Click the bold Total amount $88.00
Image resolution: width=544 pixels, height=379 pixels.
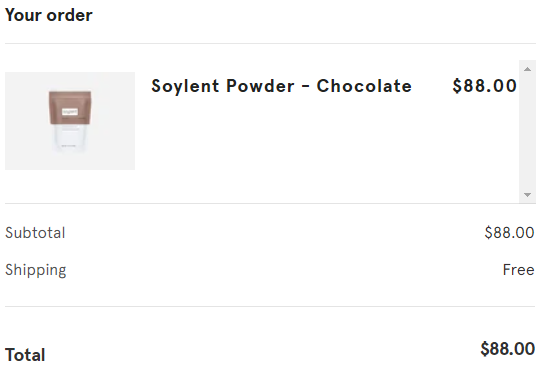pyautogui.click(x=507, y=349)
